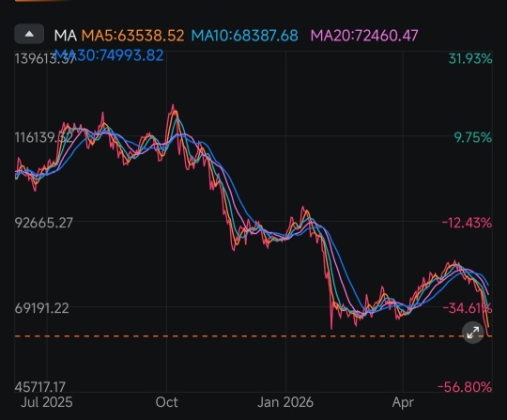Select the MA indicator label
The width and height of the screenshot is (507, 420).
66,36
